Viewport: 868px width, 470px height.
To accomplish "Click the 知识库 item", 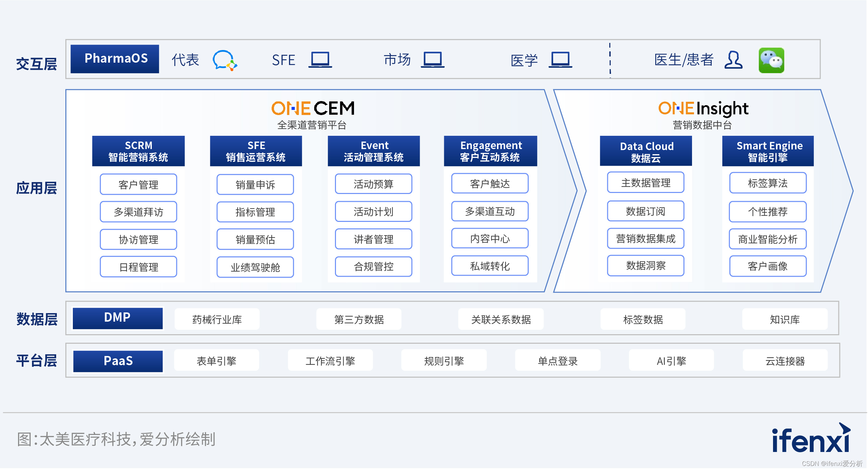I will coord(785,319).
